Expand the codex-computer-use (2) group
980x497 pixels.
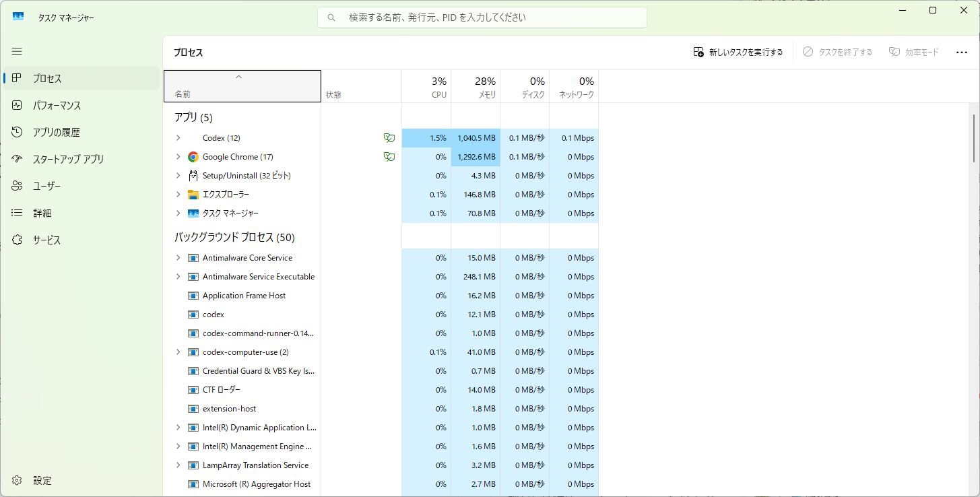pos(178,352)
